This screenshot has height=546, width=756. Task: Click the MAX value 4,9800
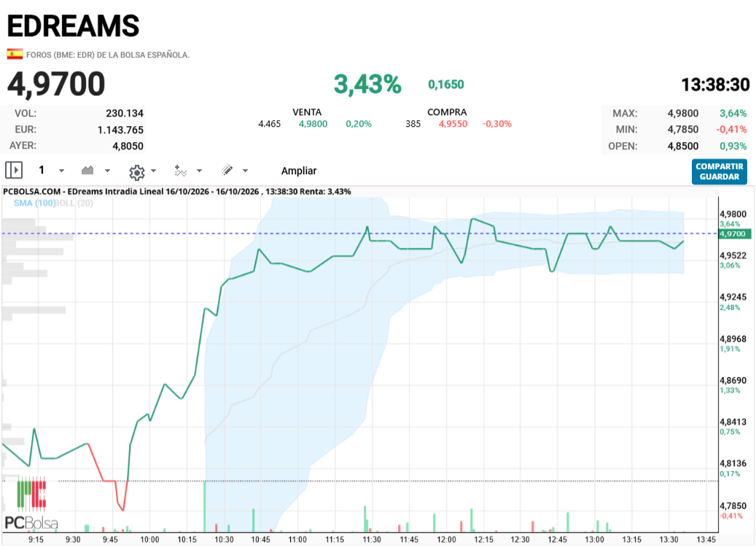pos(682,113)
